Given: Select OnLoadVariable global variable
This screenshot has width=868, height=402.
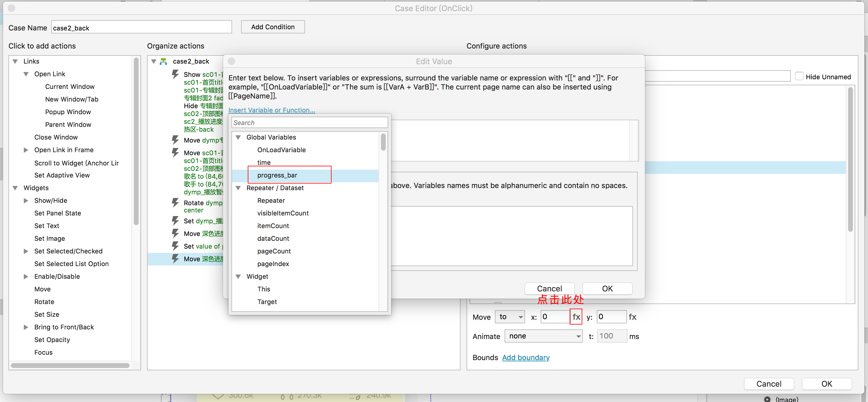Looking at the screenshot, I should click(281, 150).
